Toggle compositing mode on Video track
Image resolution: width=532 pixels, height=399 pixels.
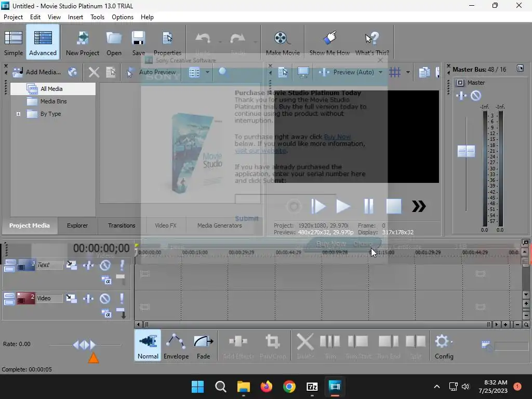106,314
